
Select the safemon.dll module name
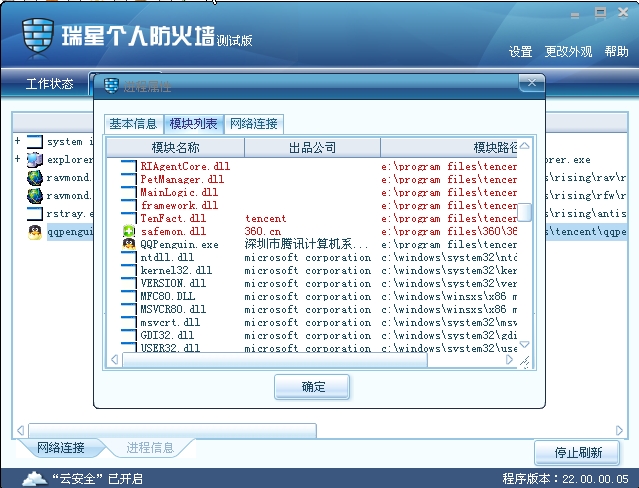[x=173, y=232]
